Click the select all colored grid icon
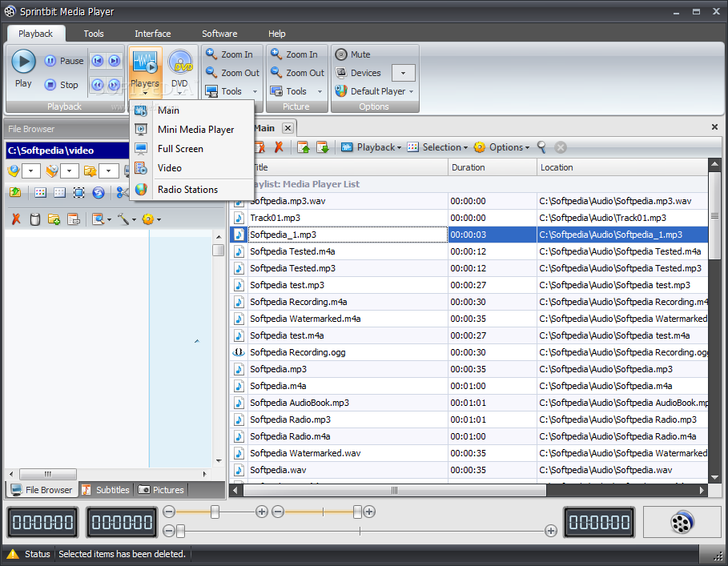 tap(40, 192)
